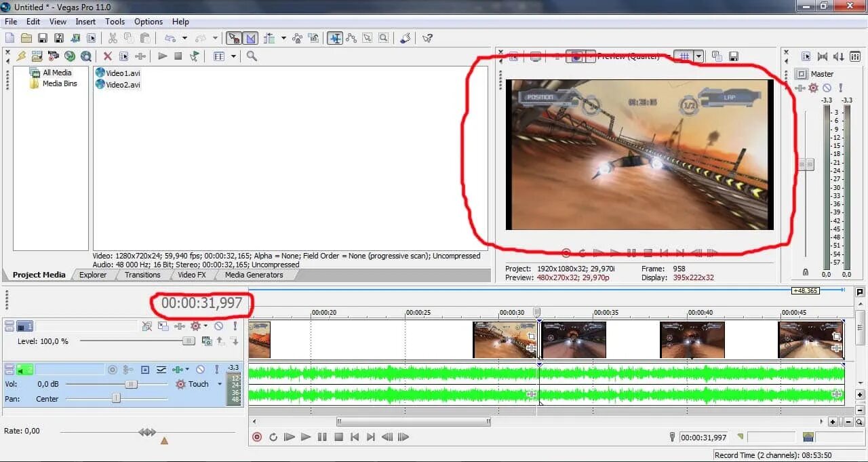Adjust the Master volume fader
The height and width of the screenshot is (462, 868).
[x=806, y=164]
